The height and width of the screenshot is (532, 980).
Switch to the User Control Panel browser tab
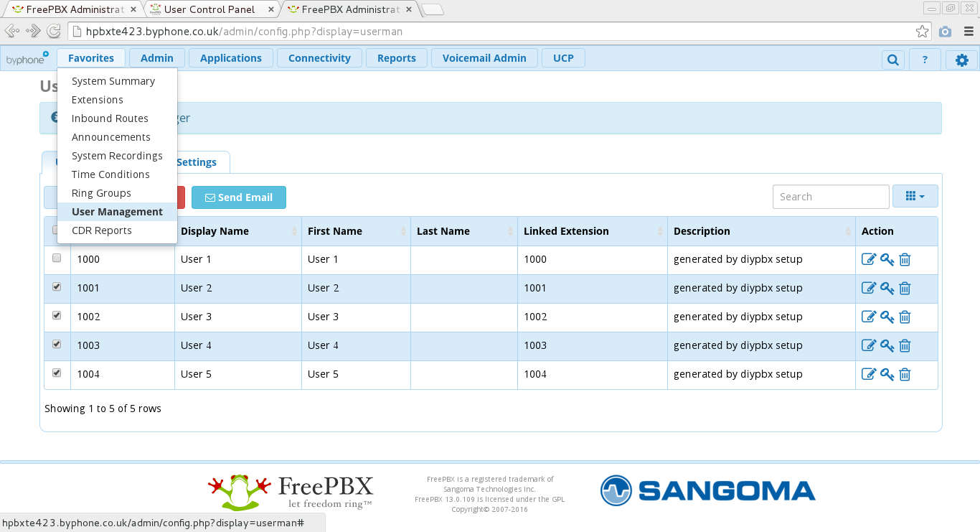(209, 9)
